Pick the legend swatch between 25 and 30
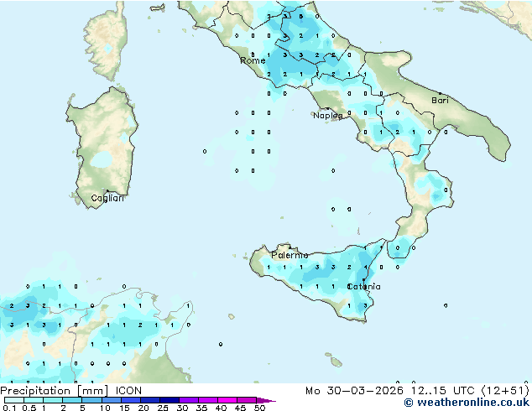Image resolution: width=532 pixels, height=411 pixels. tap(169, 400)
